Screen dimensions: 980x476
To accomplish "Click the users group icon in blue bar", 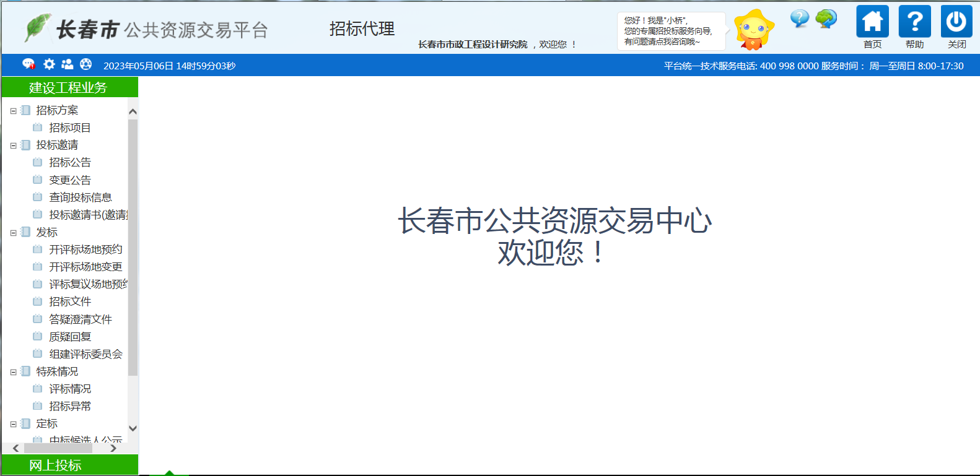I will (x=67, y=64).
